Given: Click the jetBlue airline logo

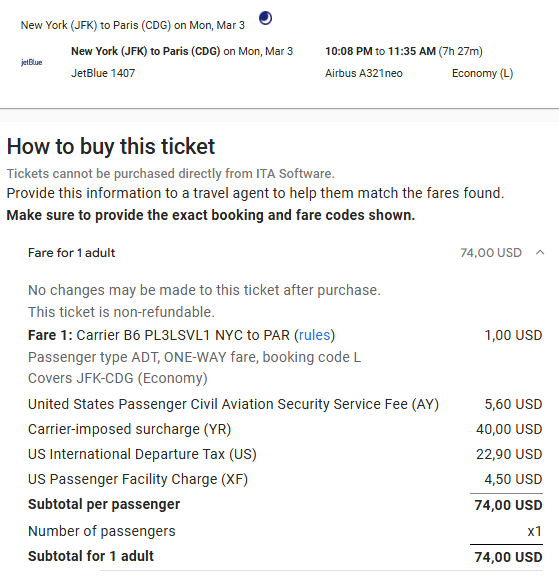Looking at the screenshot, I should pyautogui.click(x=31, y=62).
